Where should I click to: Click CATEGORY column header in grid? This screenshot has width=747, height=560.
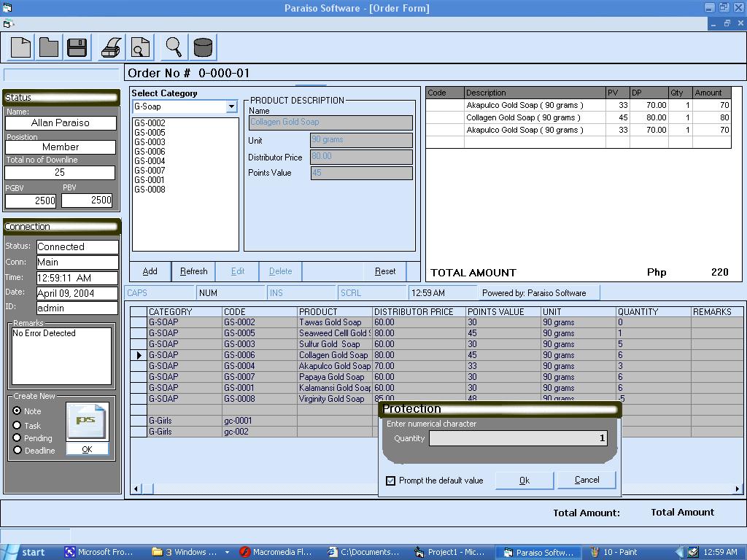185,312
